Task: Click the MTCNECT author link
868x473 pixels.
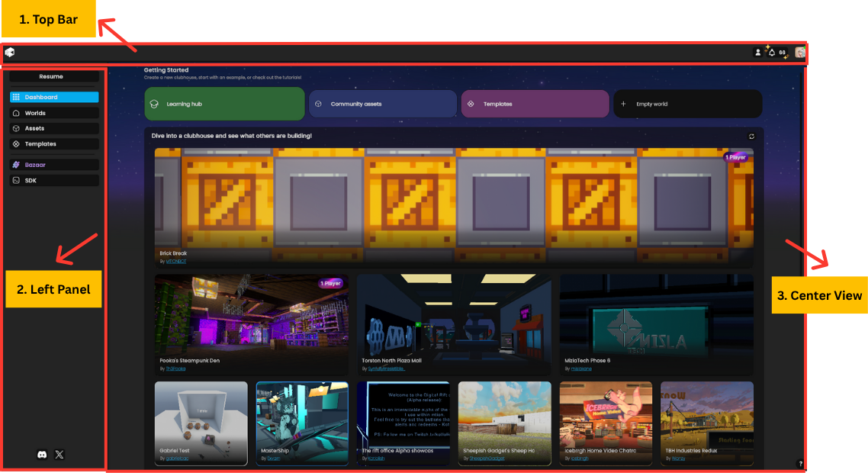Action: coord(176,262)
